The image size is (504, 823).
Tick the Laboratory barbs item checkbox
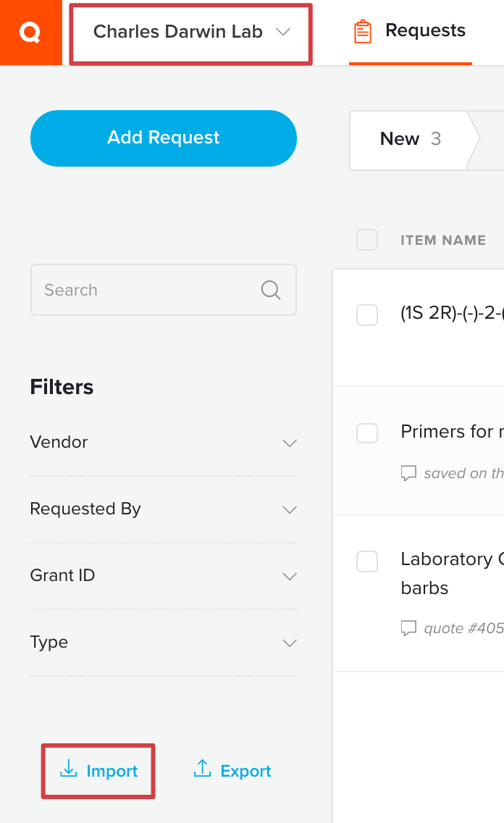[x=367, y=561]
